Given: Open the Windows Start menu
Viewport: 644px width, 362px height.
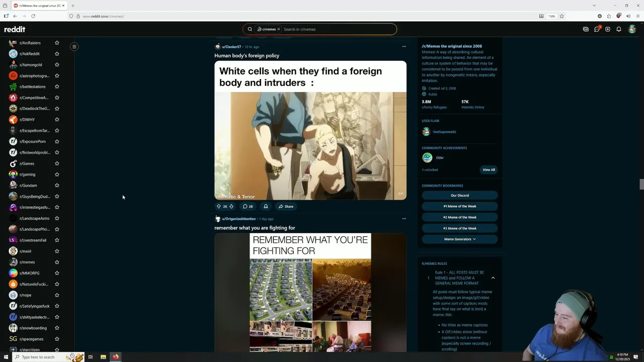Looking at the screenshot, I should click(6, 357).
